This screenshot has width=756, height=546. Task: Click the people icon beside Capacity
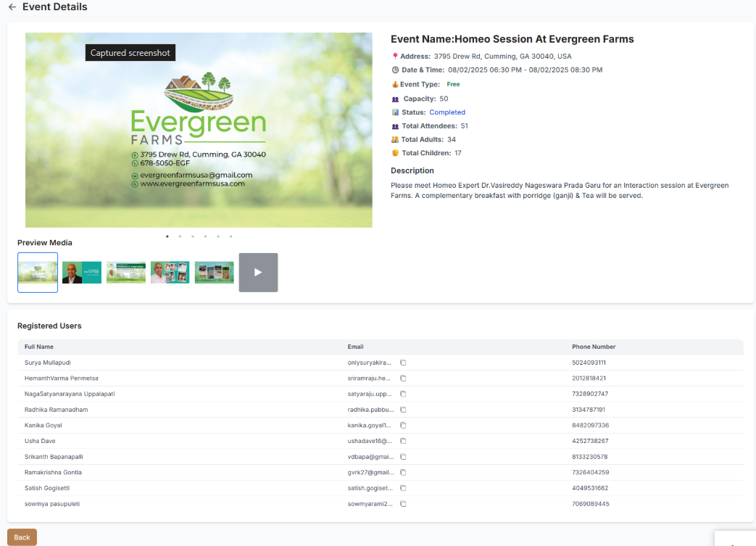click(x=395, y=99)
